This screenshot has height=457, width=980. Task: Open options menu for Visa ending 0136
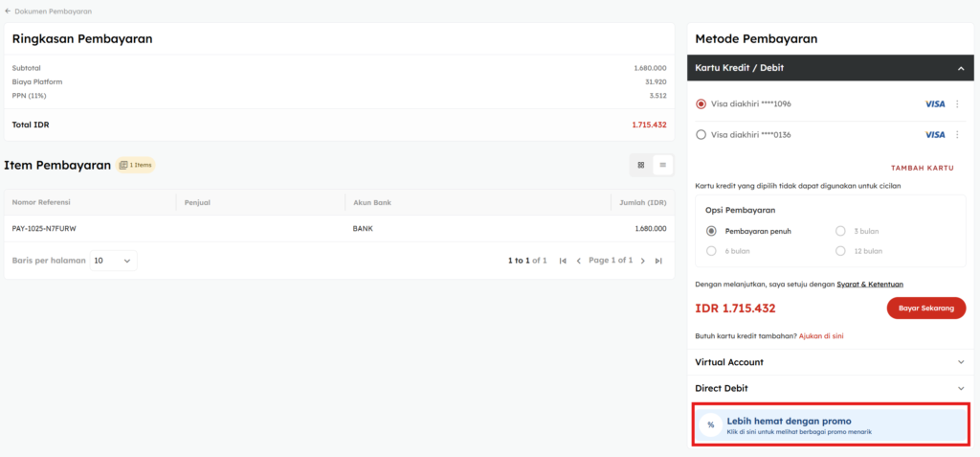click(x=957, y=135)
